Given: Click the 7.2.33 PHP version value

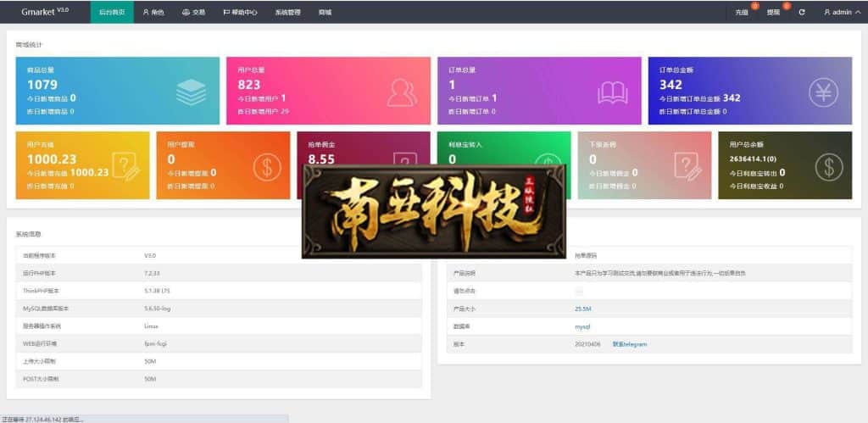Looking at the screenshot, I should 152,274.
